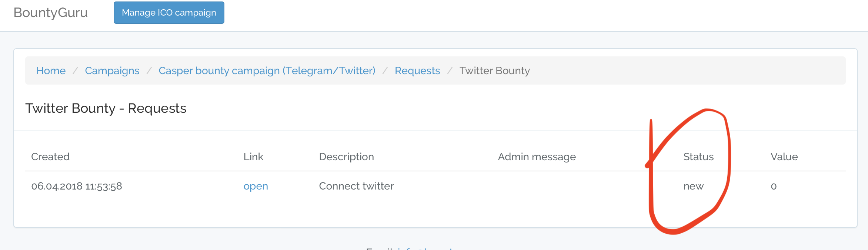Open Casper bounty campaign (Telegram/Twitter) breadcrumb

(x=267, y=70)
